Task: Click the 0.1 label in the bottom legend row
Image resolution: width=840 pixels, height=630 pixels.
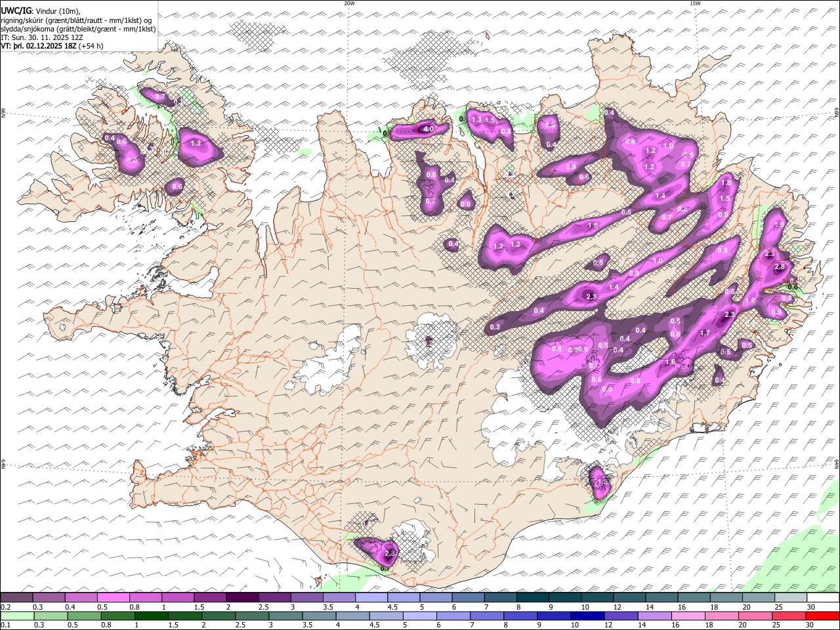Action: 6,625
